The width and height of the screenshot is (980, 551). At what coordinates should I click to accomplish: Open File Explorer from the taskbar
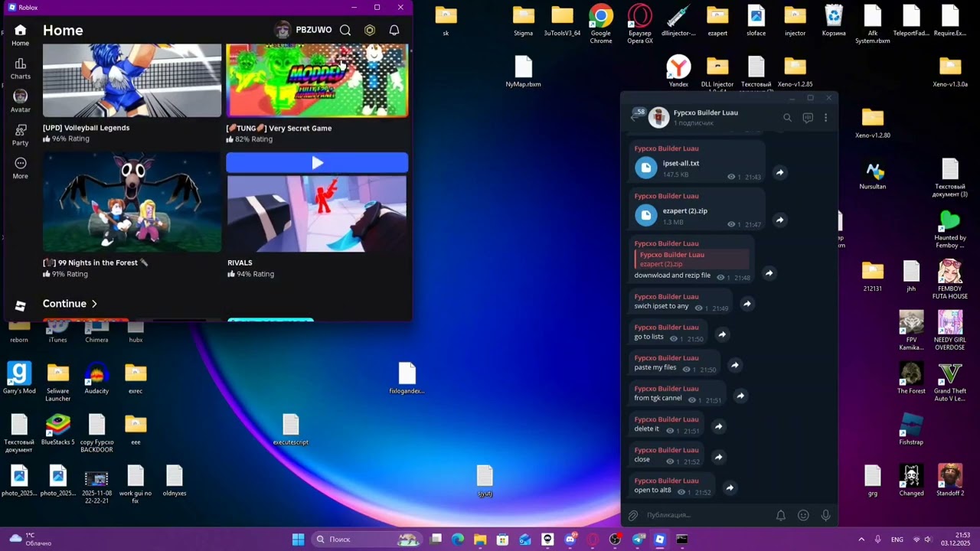click(x=480, y=540)
